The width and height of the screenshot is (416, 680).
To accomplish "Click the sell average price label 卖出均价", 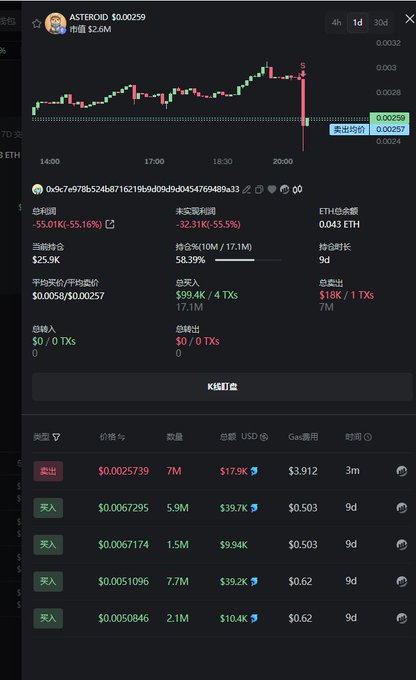I will click(349, 129).
